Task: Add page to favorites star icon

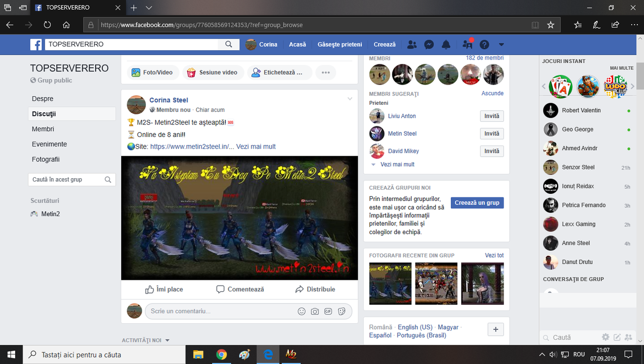Action: click(x=550, y=25)
